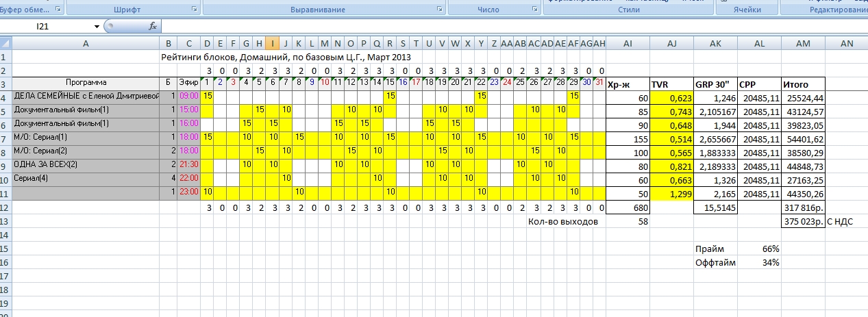Select the 'GRP 30"' heading cell
The width and height of the screenshot is (868, 317).
pyautogui.click(x=715, y=84)
